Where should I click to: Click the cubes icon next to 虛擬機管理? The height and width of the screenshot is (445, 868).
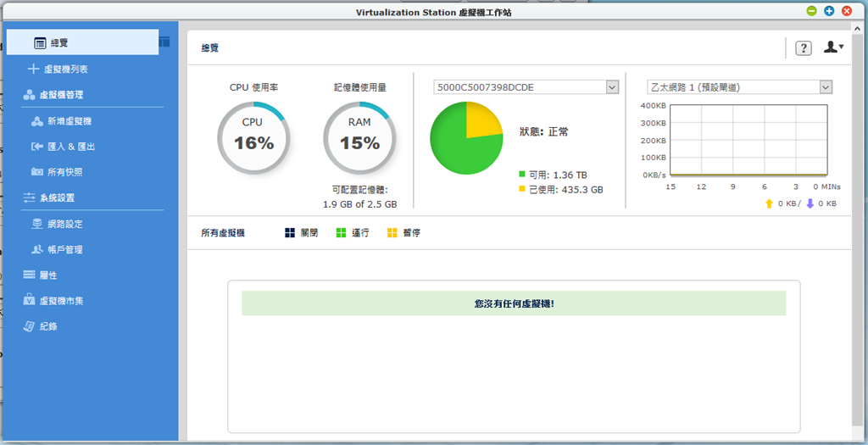30,95
